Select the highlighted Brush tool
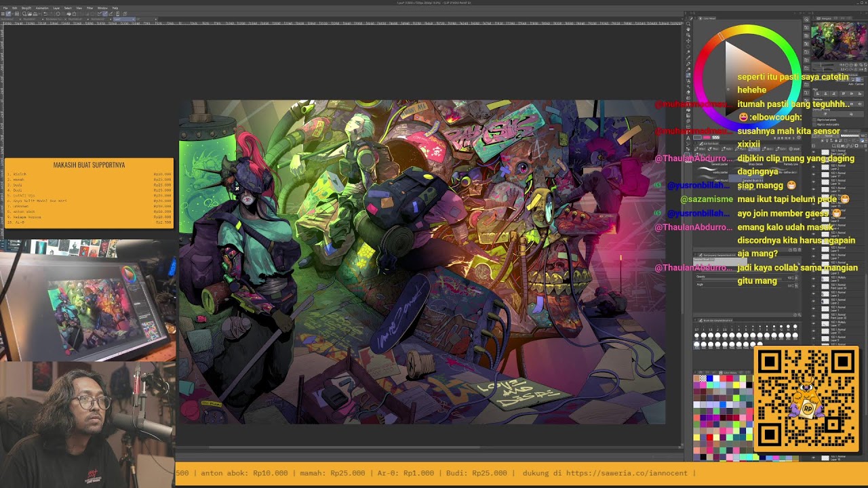The image size is (868, 488). (x=688, y=75)
